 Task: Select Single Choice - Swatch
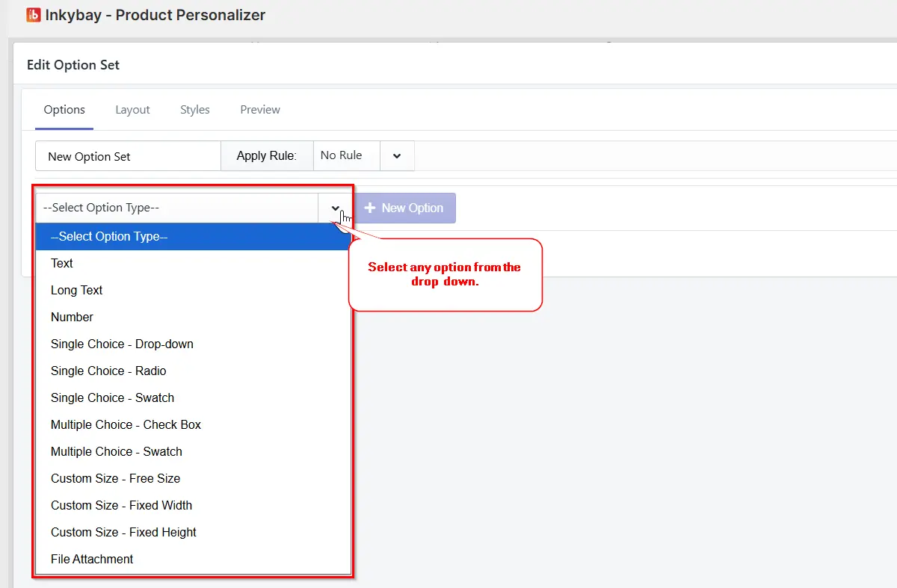point(193,397)
